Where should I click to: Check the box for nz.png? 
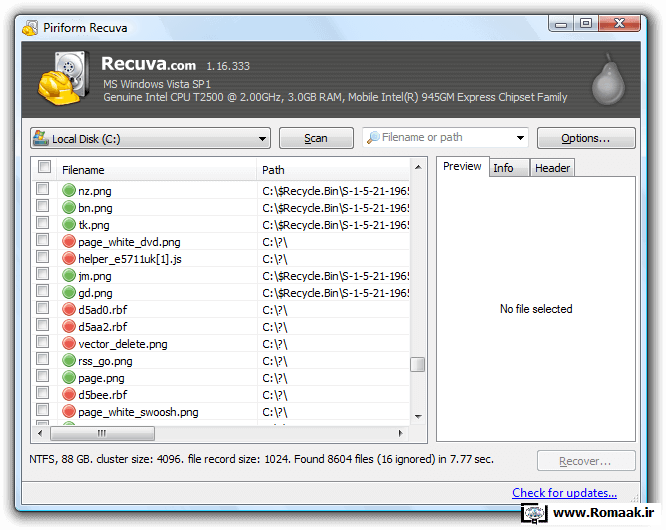click(42, 189)
